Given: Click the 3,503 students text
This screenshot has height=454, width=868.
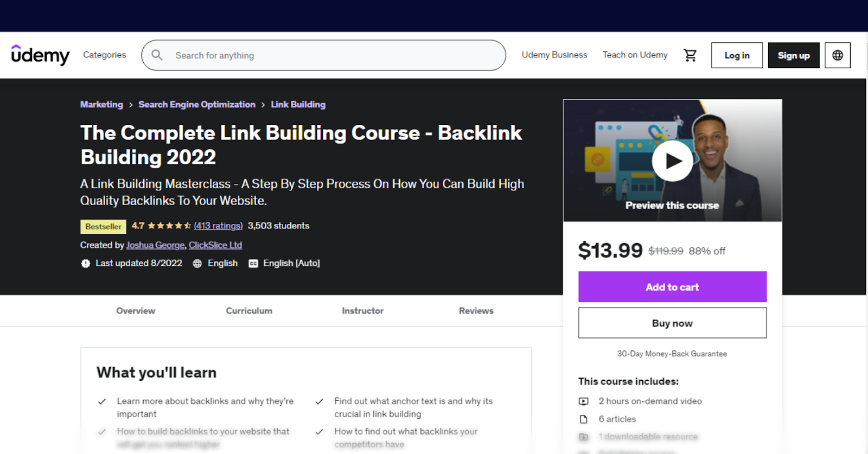Looking at the screenshot, I should (278, 226).
